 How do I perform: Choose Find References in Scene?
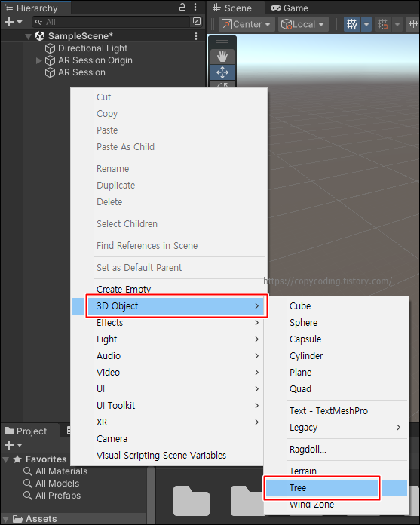(x=170, y=246)
